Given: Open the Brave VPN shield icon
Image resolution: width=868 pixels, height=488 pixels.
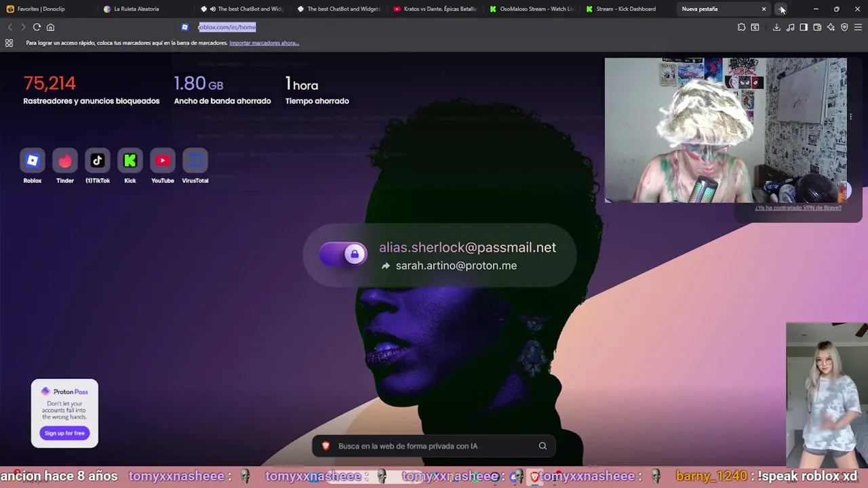Looking at the screenshot, I should (844, 27).
